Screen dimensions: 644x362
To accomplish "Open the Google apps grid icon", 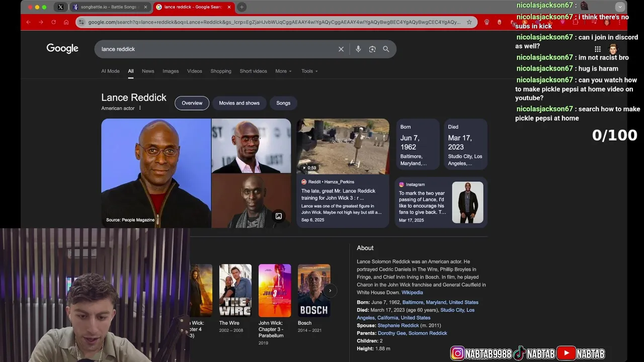I will pos(598,49).
